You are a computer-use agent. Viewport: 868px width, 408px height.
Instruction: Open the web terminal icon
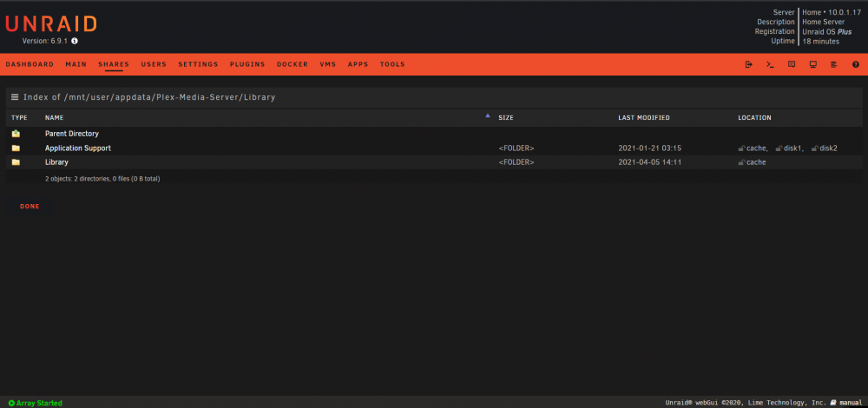pos(770,64)
